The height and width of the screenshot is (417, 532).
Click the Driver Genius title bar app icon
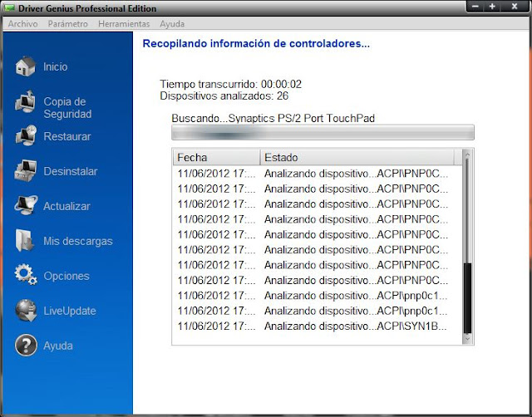click(9, 7)
